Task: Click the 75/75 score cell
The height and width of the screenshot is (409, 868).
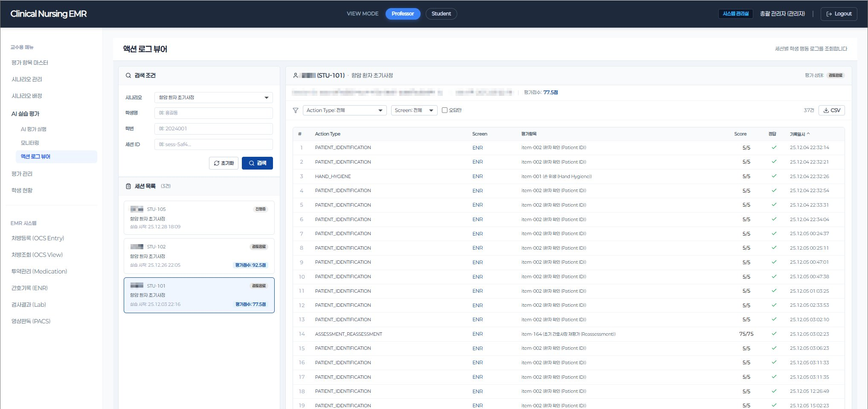Action: 746,334
